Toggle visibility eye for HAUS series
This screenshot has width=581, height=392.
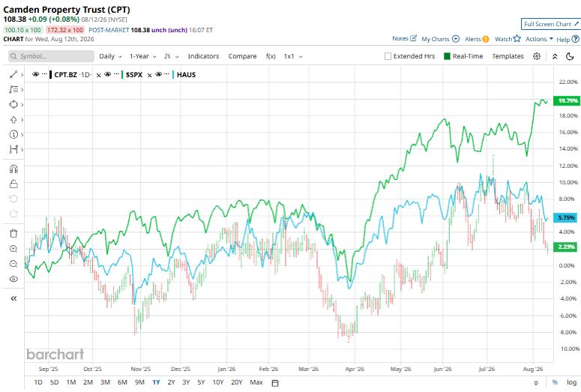[159, 74]
